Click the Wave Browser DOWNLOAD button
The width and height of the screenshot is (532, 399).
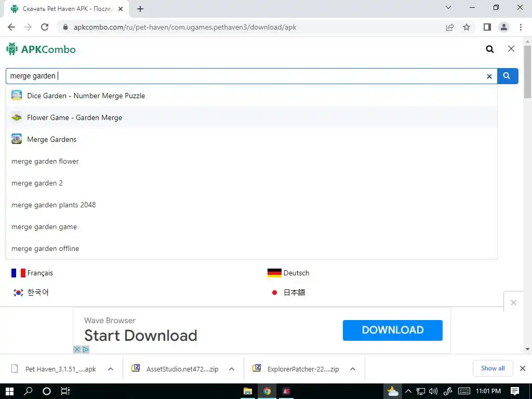(x=393, y=330)
